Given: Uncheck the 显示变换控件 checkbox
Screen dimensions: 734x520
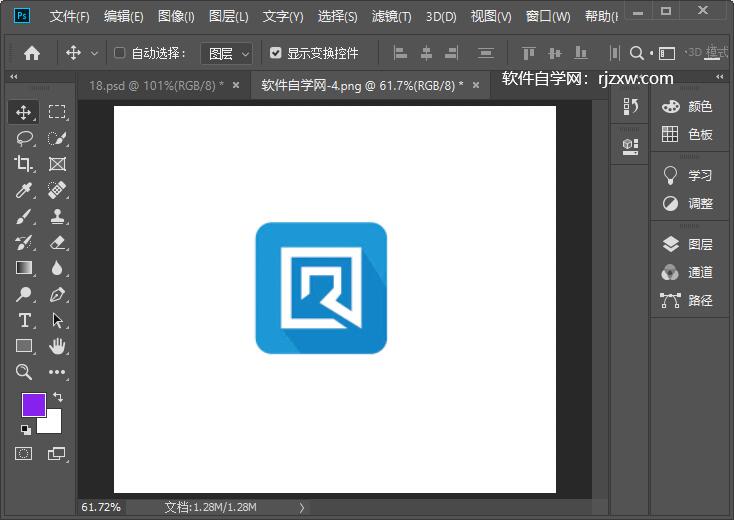Looking at the screenshot, I should point(276,52).
